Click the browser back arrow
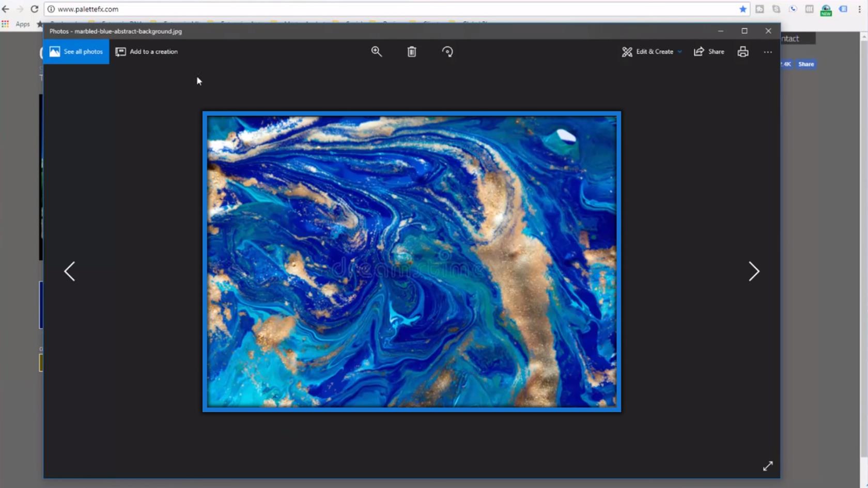 coord(6,9)
